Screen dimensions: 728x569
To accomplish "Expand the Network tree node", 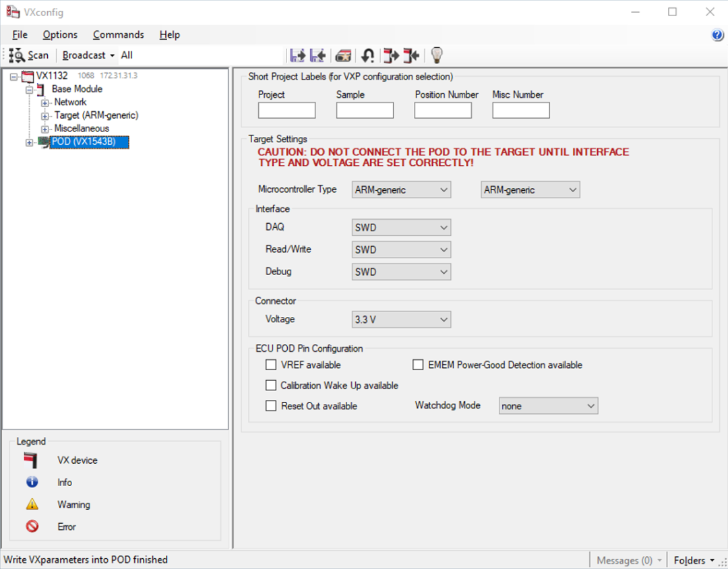I will click(x=45, y=102).
